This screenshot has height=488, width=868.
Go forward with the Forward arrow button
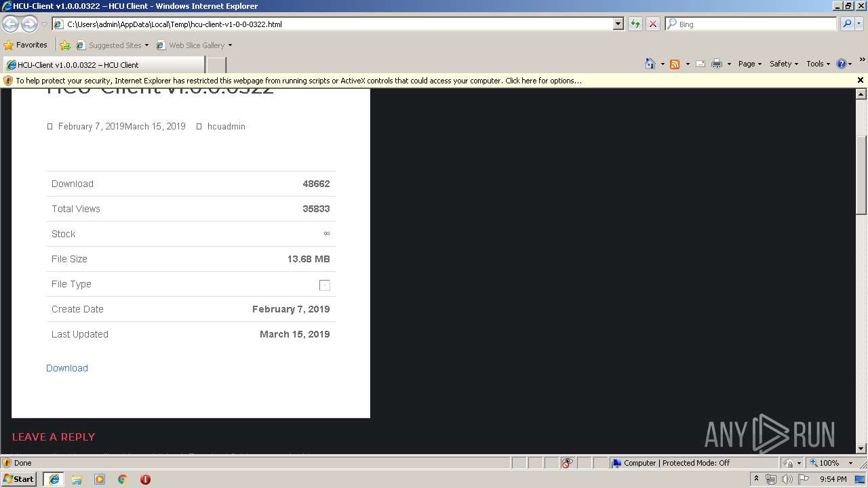pyautogui.click(x=29, y=24)
